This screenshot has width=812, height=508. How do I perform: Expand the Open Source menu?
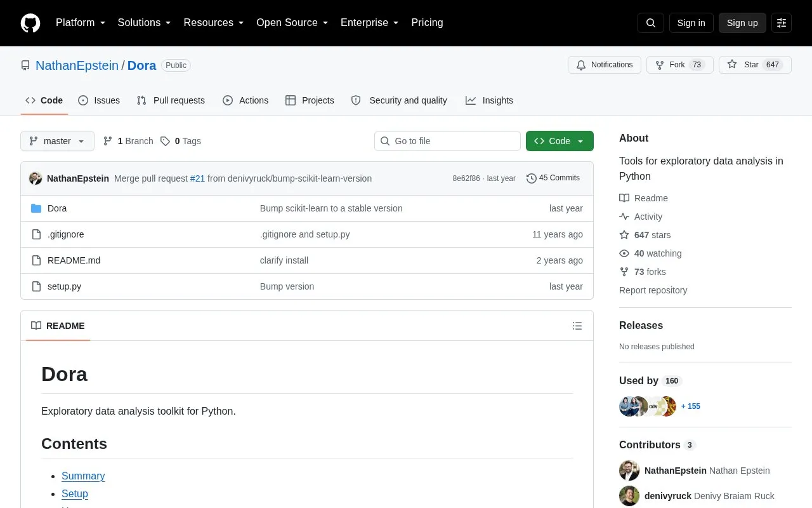[292, 23]
